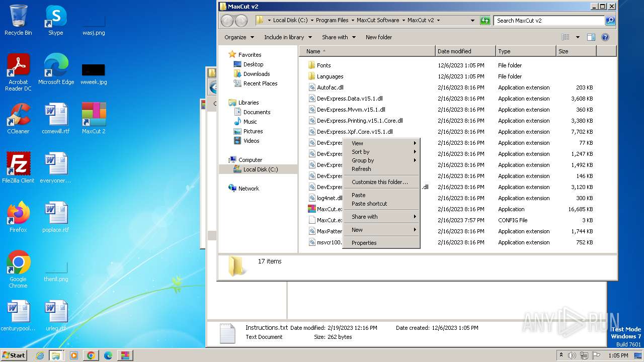
Task: Select poplace.rtf on the desktop
Action: pos(56,217)
